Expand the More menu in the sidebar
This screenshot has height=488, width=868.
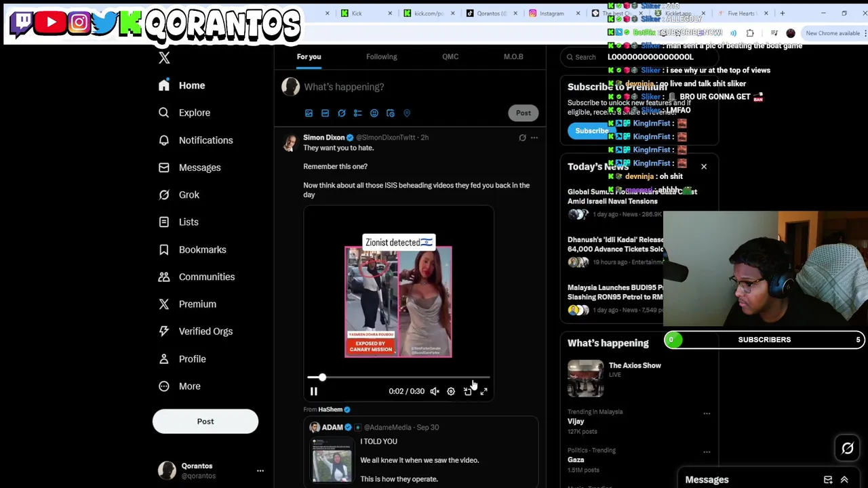(x=179, y=386)
